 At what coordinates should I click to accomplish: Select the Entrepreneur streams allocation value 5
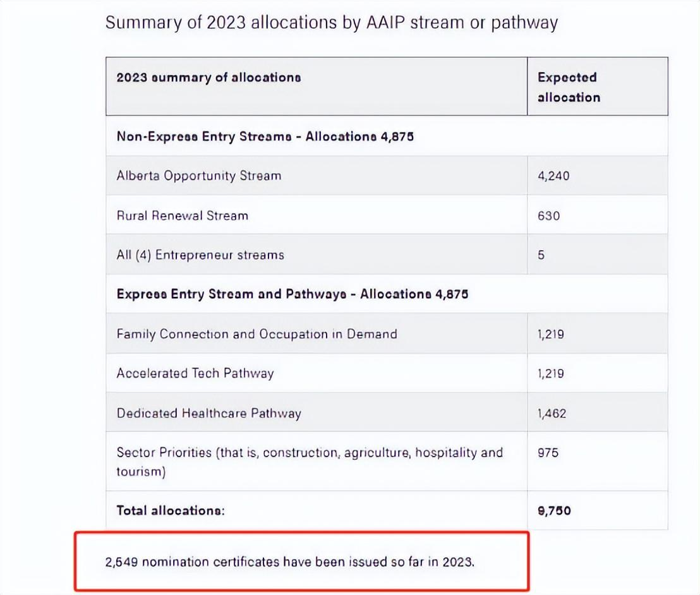(541, 255)
